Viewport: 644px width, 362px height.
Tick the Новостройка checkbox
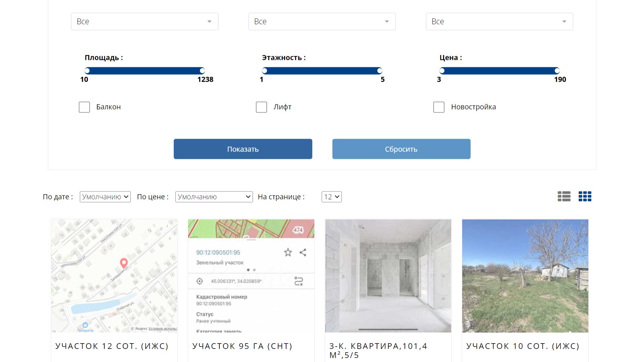pos(439,107)
